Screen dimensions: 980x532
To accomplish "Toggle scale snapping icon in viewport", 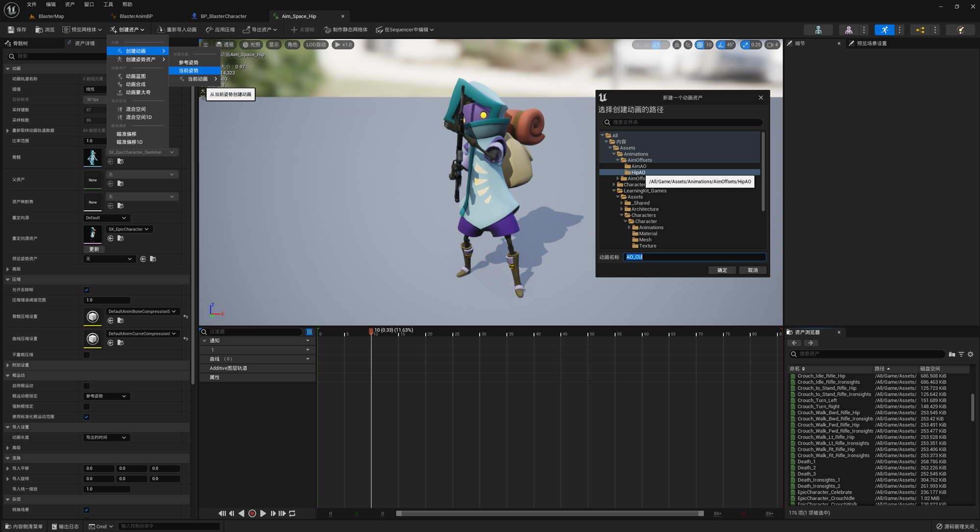I will click(745, 45).
